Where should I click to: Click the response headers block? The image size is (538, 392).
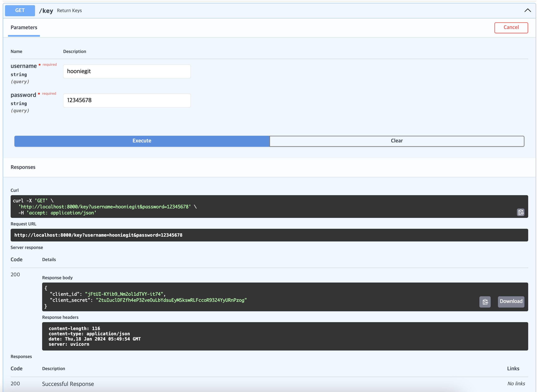pos(285,336)
